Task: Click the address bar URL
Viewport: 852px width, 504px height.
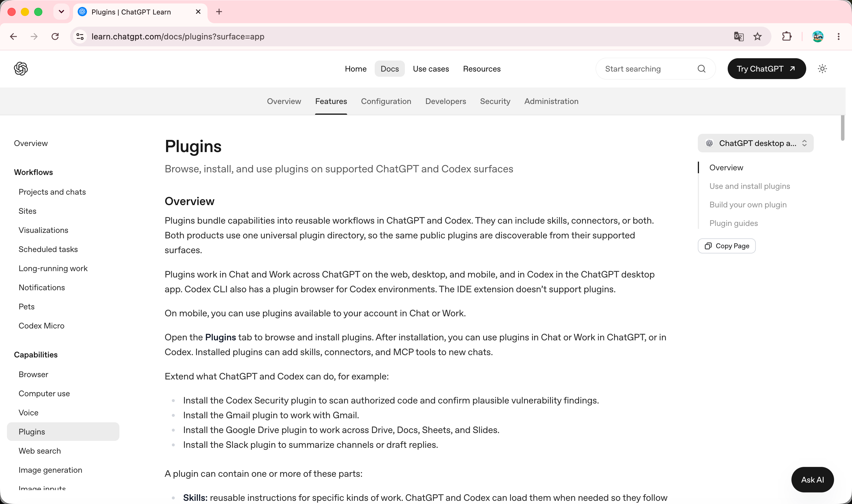Action: click(x=178, y=36)
